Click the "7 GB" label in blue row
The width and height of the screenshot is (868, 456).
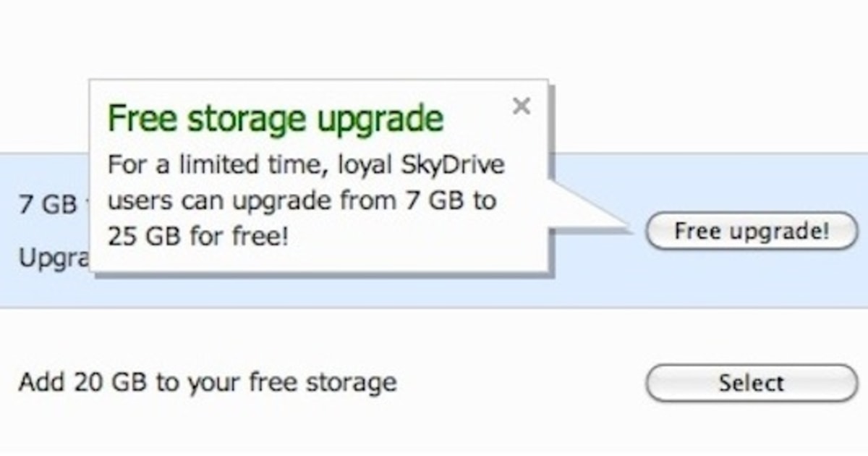[x=48, y=204]
